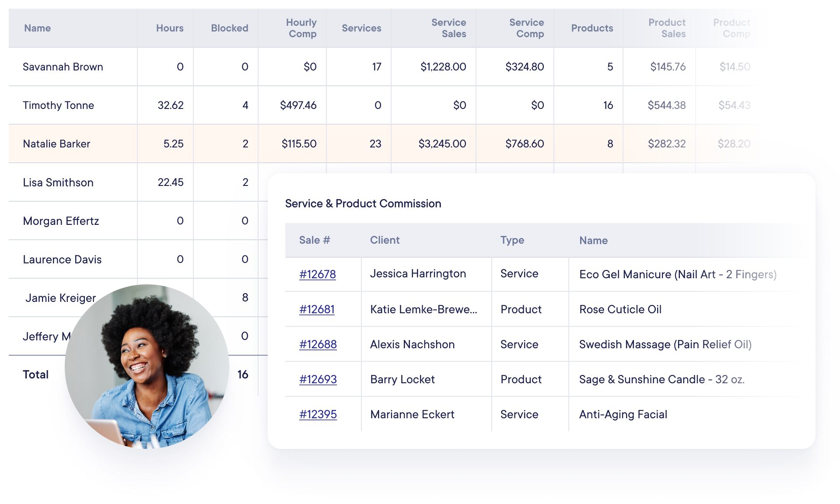Sort the table by Name column
This screenshot has height=504, width=840.
point(37,28)
